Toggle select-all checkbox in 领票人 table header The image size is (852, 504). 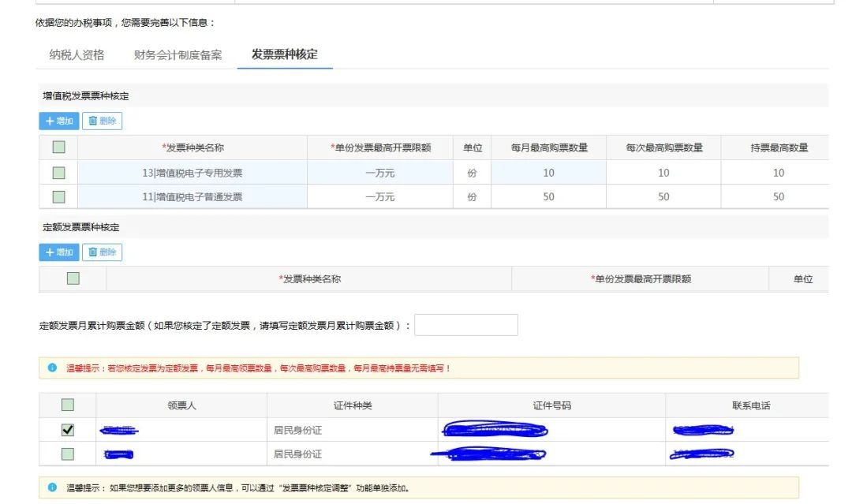pyautogui.click(x=67, y=405)
